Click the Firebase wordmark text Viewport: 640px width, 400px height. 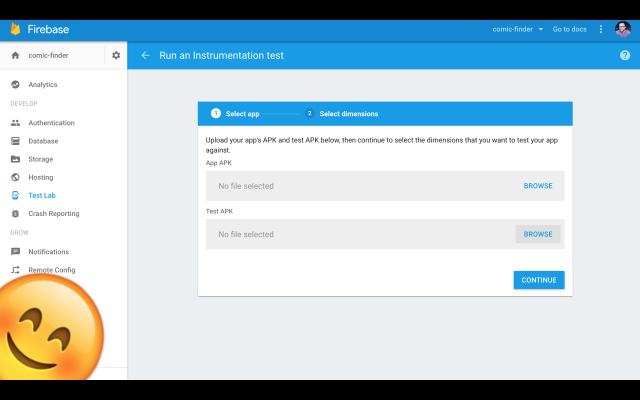[48, 29]
